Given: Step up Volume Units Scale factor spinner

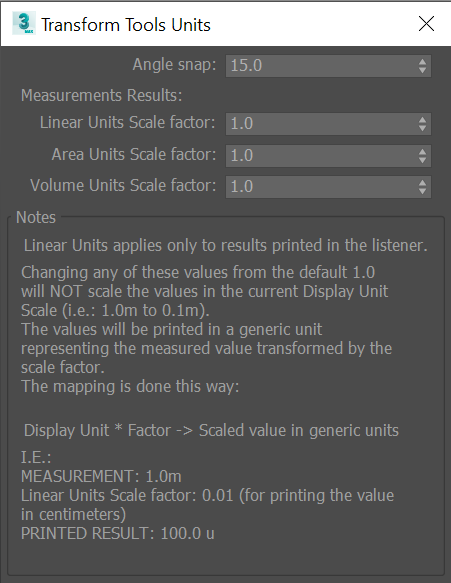Looking at the screenshot, I should (422, 183).
